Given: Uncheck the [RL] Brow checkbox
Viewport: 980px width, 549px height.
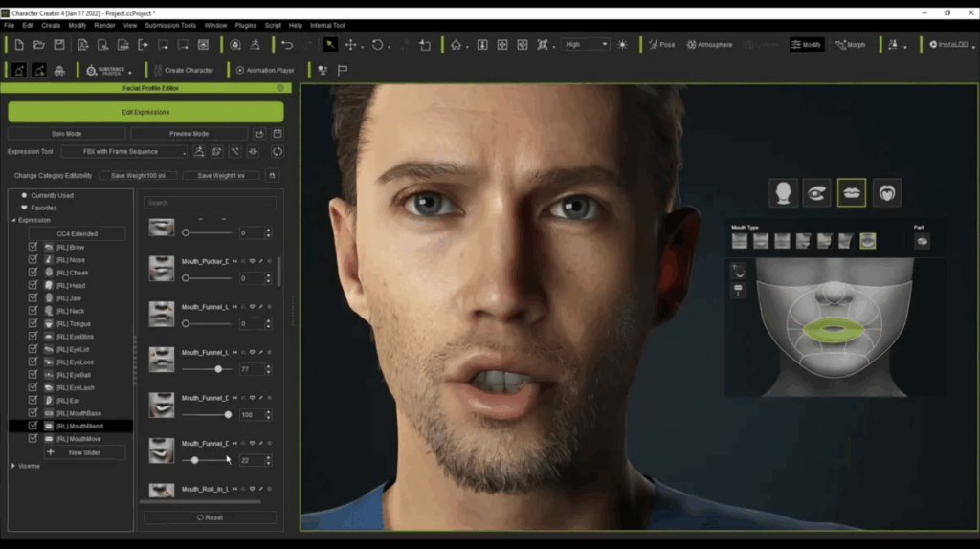Looking at the screenshot, I should tap(33, 247).
